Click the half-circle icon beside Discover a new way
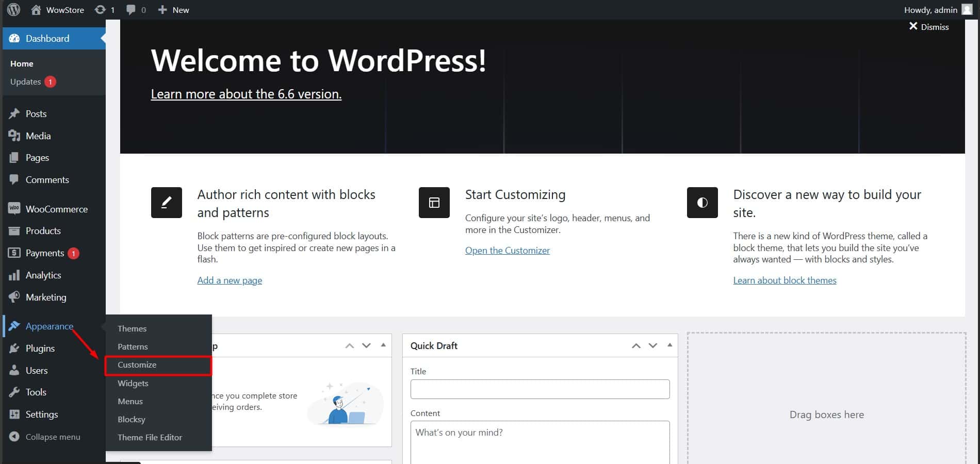980x464 pixels. (703, 203)
